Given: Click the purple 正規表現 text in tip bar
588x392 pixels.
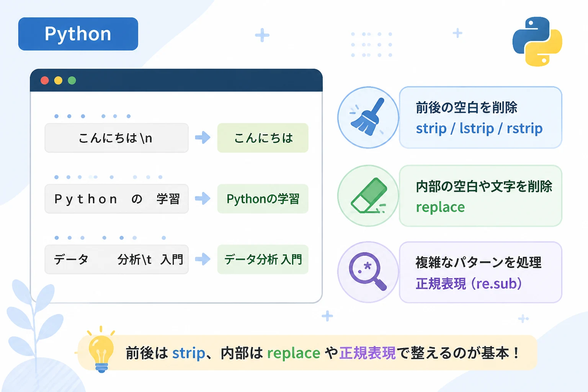Looking at the screenshot, I should (367, 353).
